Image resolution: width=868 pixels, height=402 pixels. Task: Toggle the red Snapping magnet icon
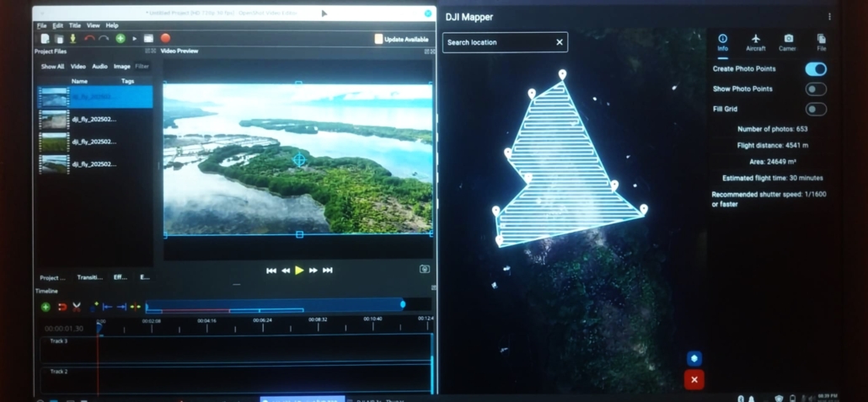coord(62,307)
